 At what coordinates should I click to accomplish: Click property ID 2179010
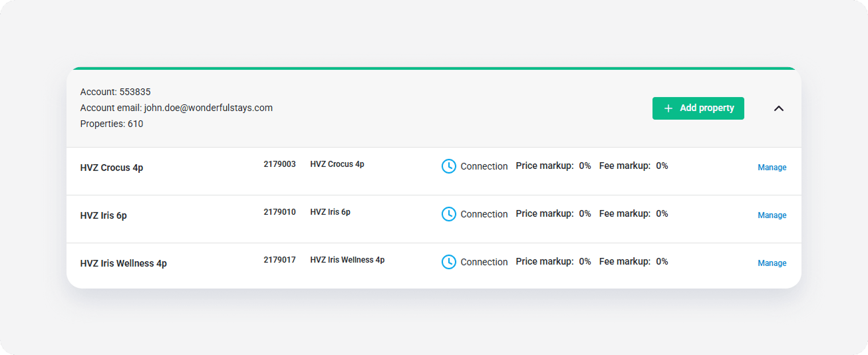(x=279, y=212)
